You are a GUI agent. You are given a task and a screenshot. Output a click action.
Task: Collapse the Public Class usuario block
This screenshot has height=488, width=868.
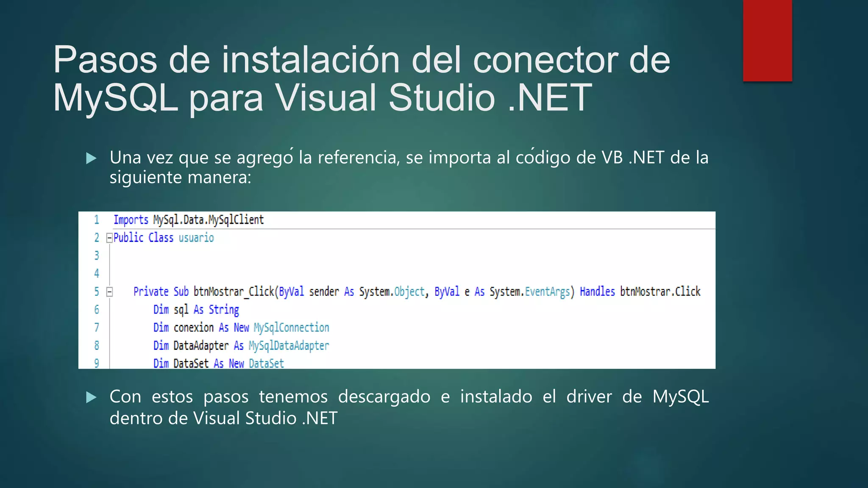(x=109, y=238)
